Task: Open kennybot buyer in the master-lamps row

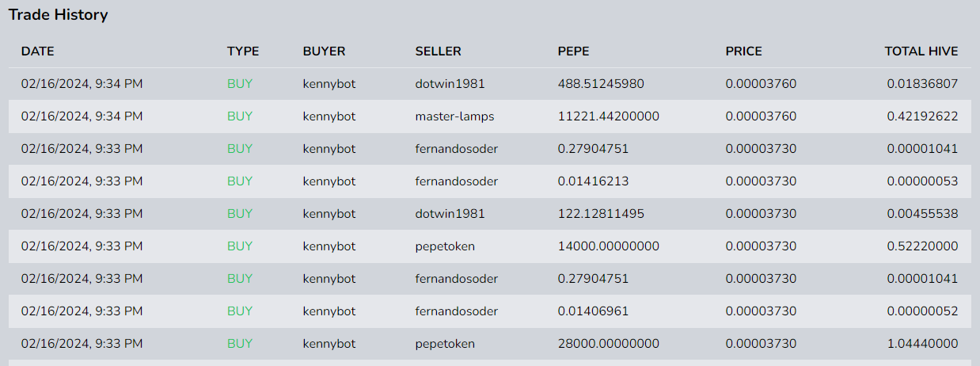Action: 329,116
